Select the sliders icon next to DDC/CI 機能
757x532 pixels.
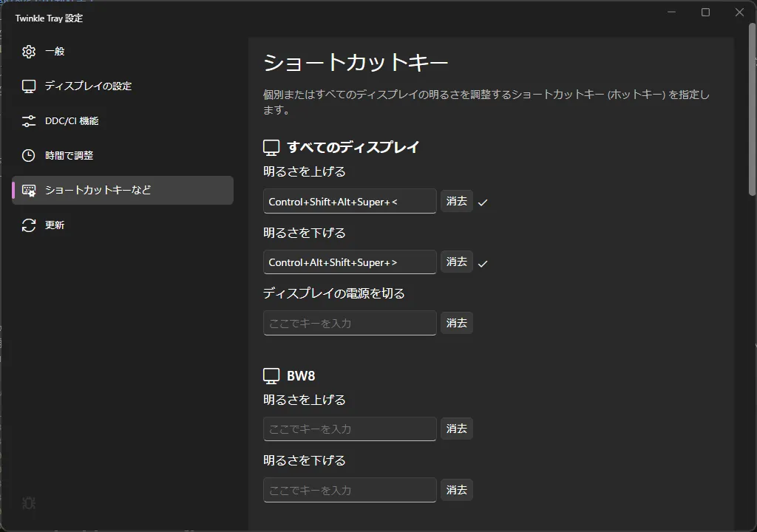click(28, 120)
